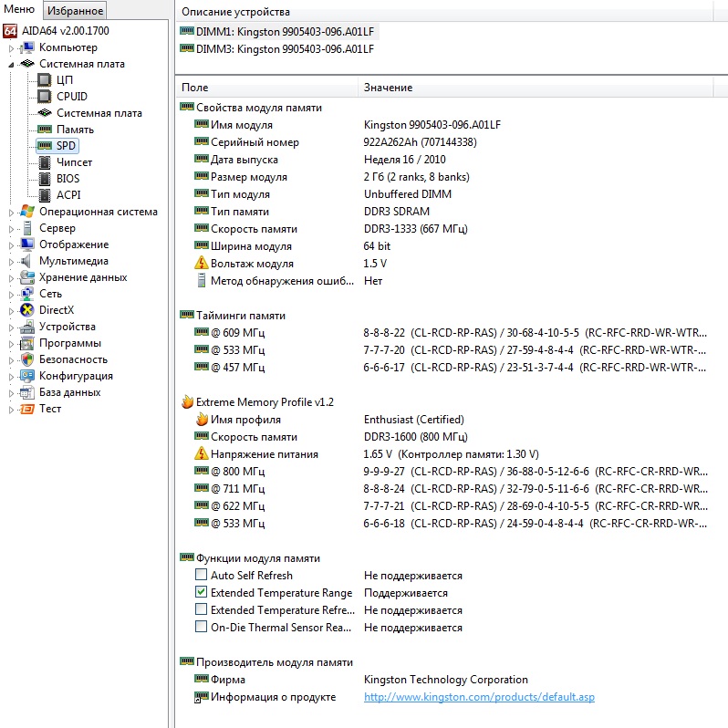Click the База данных icon

(27, 393)
